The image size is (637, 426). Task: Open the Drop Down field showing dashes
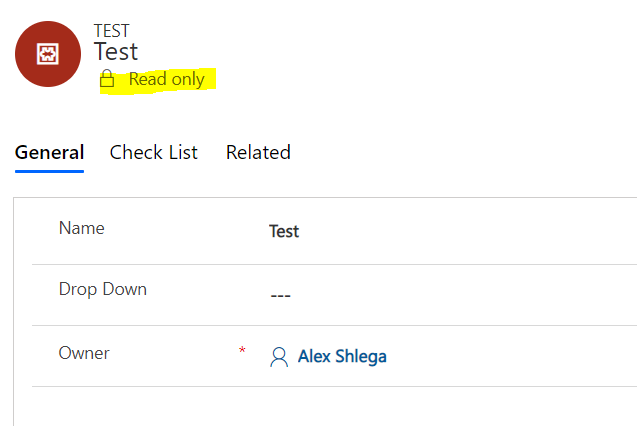point(282,295)
